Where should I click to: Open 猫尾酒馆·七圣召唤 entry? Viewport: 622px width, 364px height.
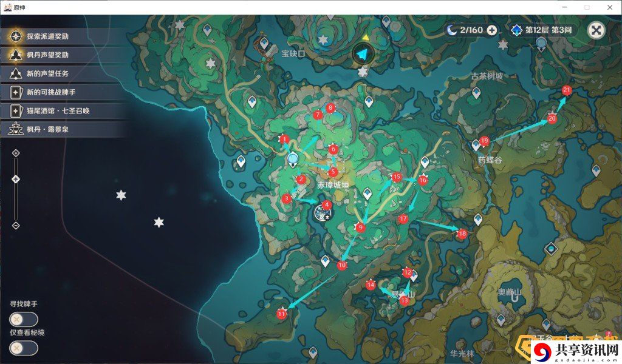(x=63, y=111)
